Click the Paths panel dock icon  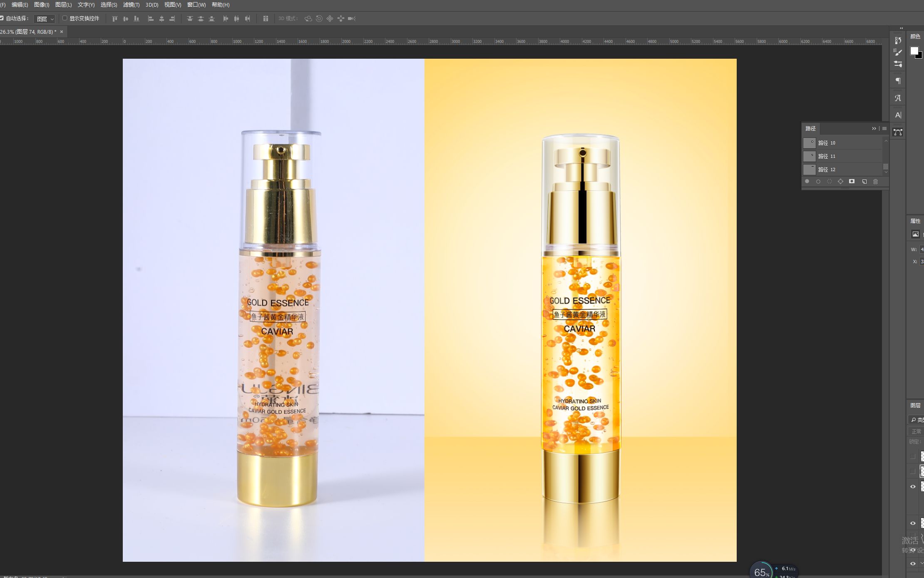(898, 132)
